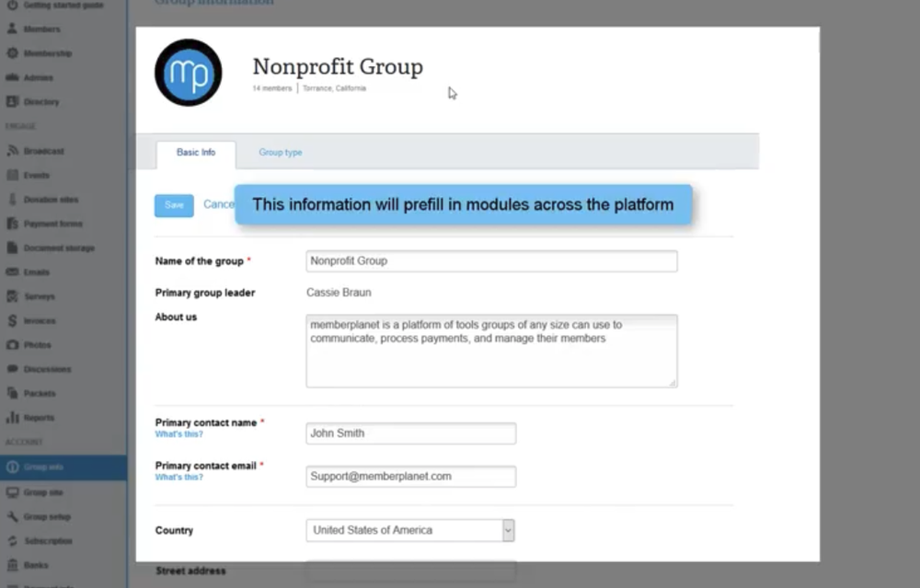Click the Banks label in the sidebar
Screen dimensions: 920x588
coord(36,565)
